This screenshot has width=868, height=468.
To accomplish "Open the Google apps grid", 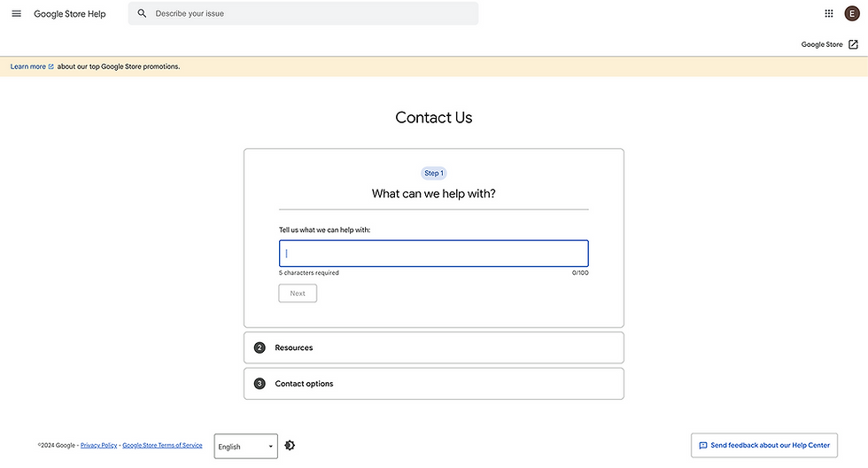I will (829, 13).
